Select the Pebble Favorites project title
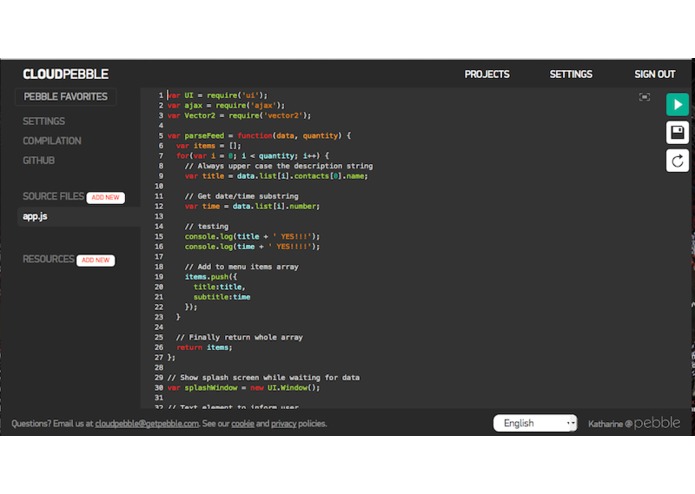Screen dimensions: 695x494 pyautogui.click(x=66, y=97)
